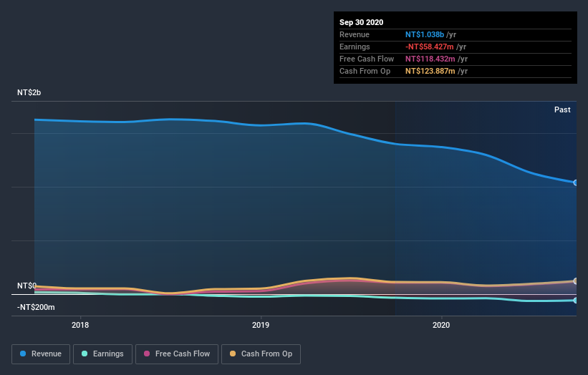Viewport: 588px width, 375px height.
Task: Click the Revenue row label in tooltip
Action: point(355,34)
